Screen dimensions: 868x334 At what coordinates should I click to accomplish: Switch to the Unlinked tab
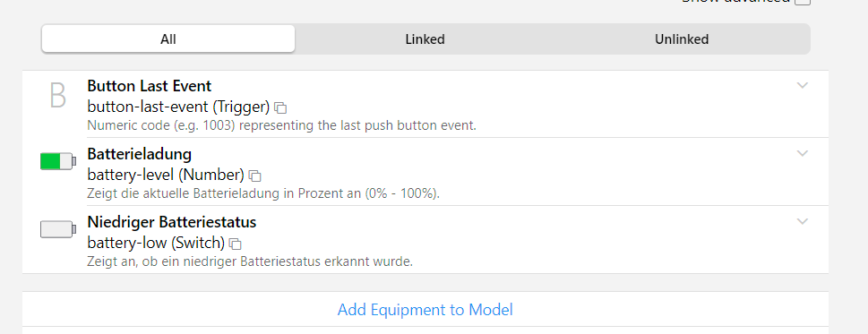point(682,39)
